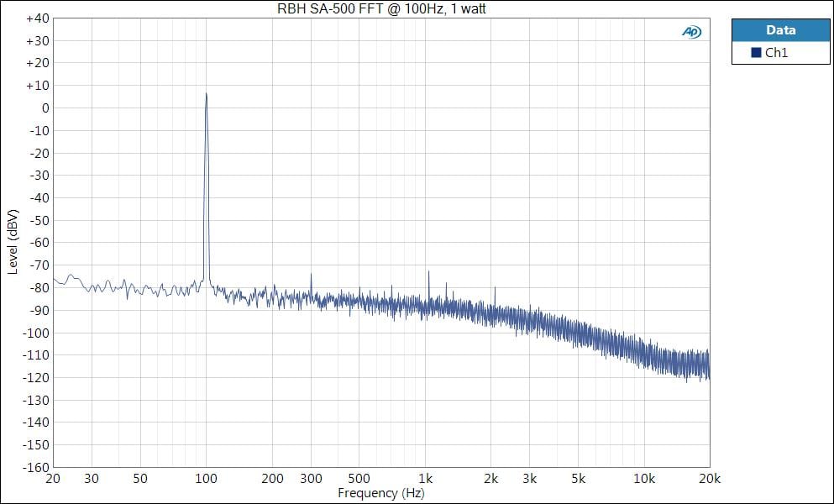Screen dimensions: 834x504
Task: Click the Level (dBV) axis label
Action: click(x=12, y=242)
